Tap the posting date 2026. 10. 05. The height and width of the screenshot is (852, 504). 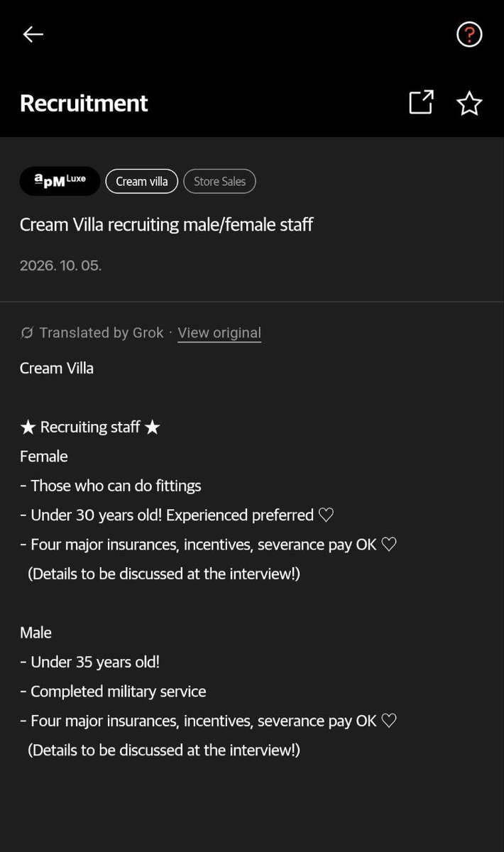pos(60,266)
